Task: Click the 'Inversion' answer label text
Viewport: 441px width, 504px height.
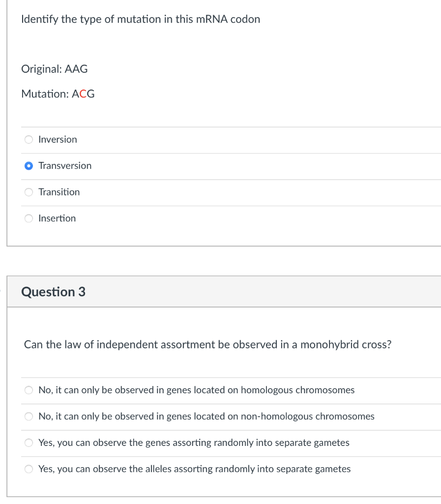Action: tap(58, 140)
